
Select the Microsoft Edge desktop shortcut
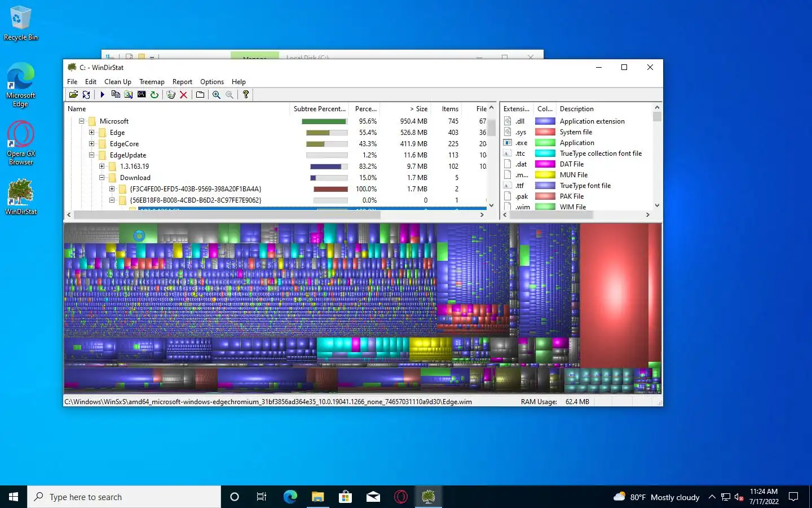(21, 85)
